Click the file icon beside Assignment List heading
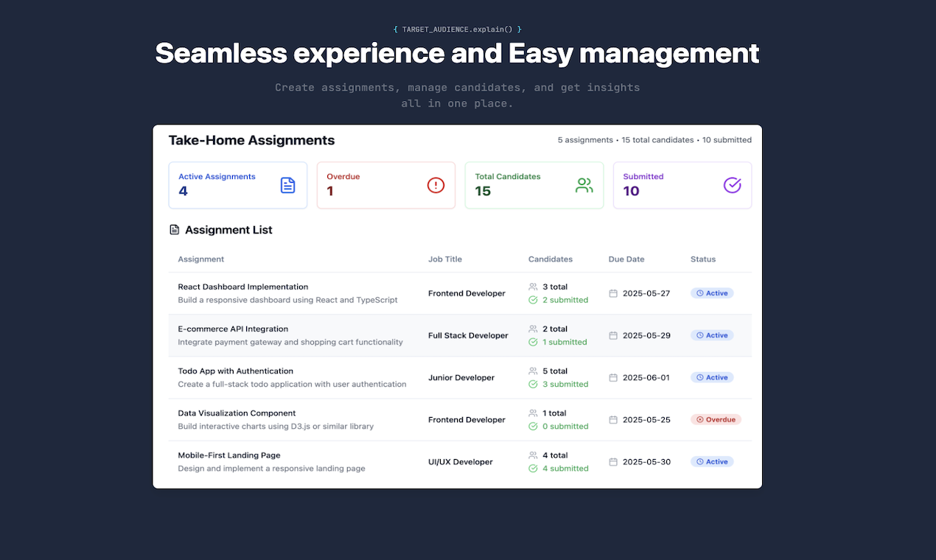Image resolution: width=936 pixels, height=560 pixels. [175, 230]
